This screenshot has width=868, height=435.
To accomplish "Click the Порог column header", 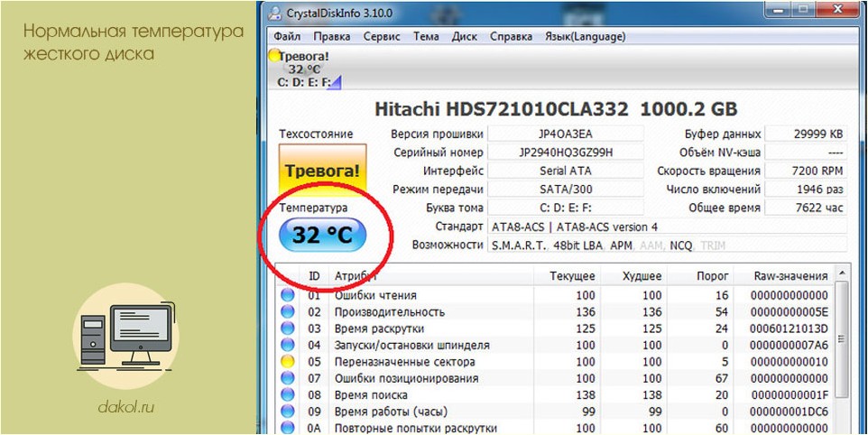I will click(700, 275).
